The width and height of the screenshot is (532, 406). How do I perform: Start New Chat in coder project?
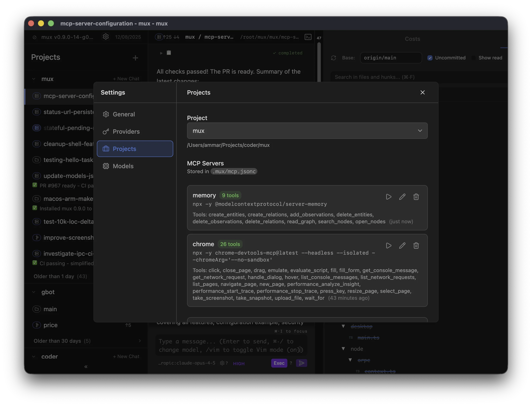126,357
